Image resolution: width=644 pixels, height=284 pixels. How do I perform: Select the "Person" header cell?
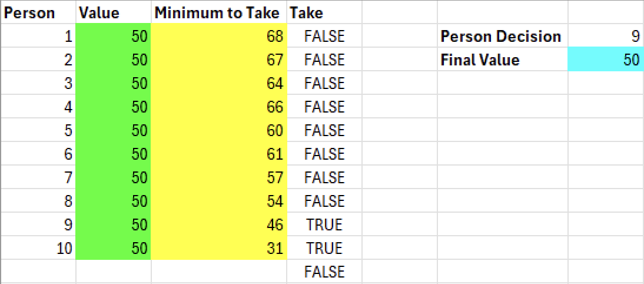tap(38, 12)
